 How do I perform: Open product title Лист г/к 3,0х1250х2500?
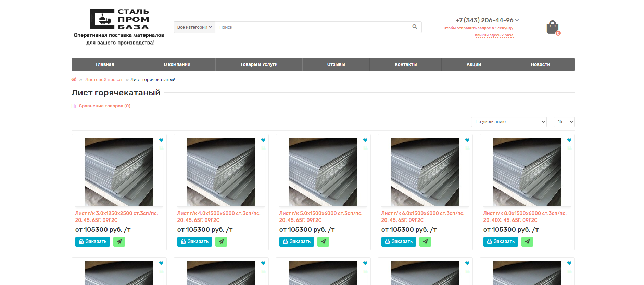(x=116, y=217)
